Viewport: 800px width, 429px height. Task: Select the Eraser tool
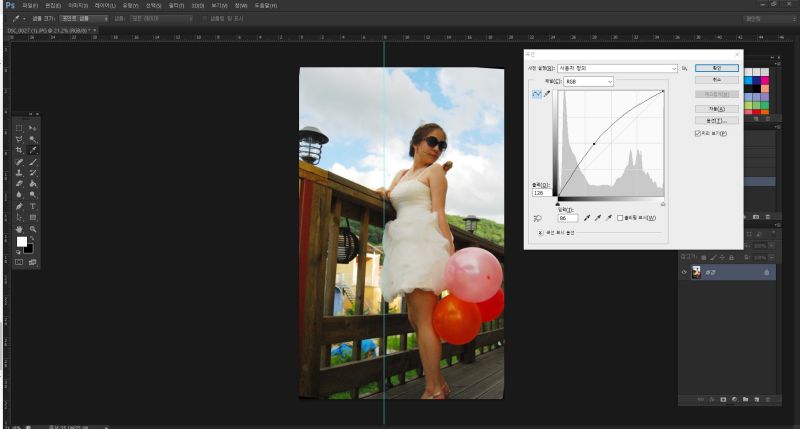click(19, 184)
